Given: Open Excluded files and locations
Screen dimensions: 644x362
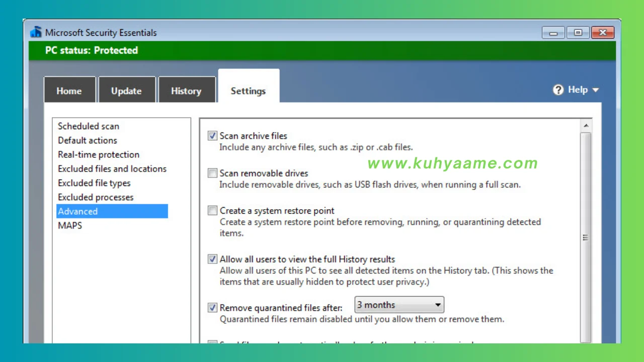Looking at the screenshot, I should coord(112,168).
